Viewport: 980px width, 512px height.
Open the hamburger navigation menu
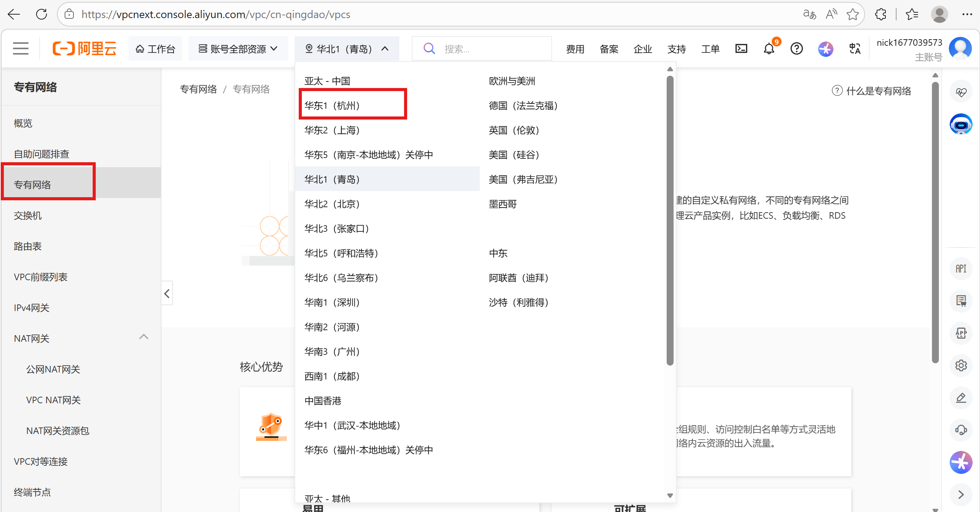[21, 49]
